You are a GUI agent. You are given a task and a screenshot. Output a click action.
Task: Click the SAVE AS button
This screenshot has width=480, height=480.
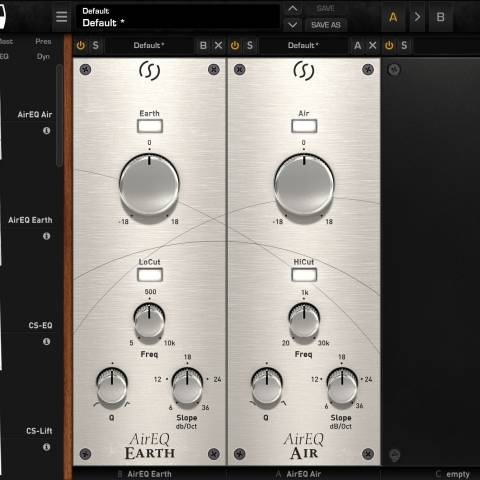(326, 25)
